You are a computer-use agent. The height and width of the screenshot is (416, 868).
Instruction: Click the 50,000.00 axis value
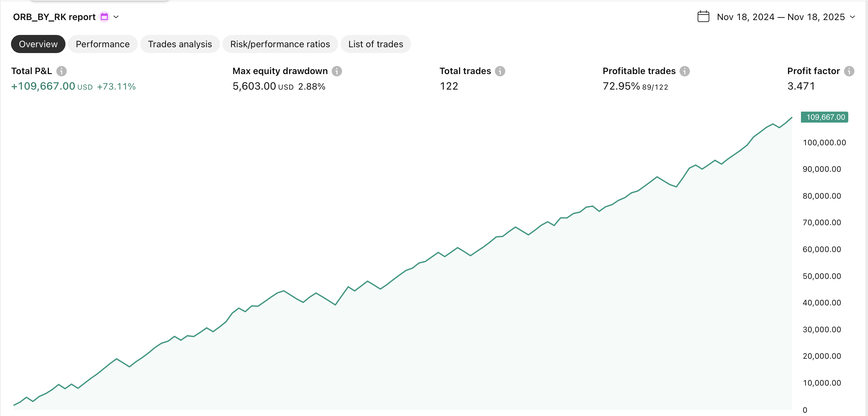[822, 276]
